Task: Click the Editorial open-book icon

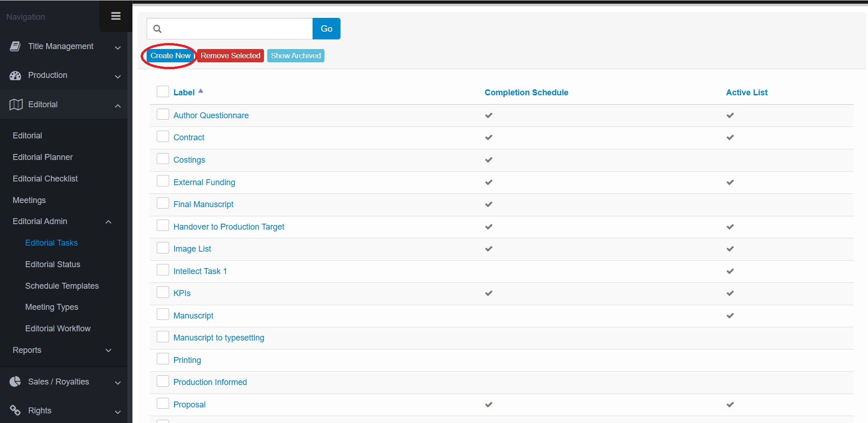Action: point(16,104)
